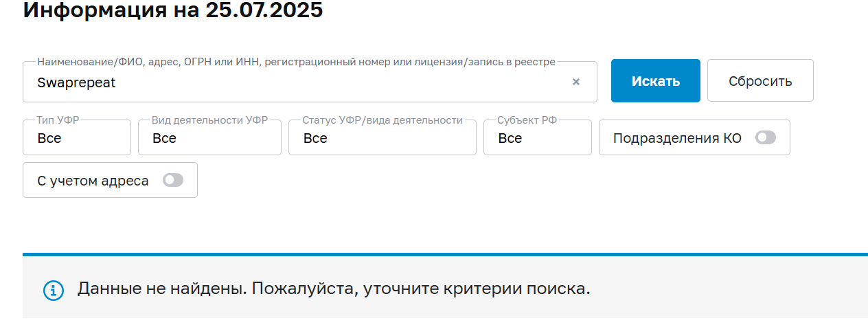Toggle the Подразделения КО switch

pyautogui.click(x=765, y=138)
